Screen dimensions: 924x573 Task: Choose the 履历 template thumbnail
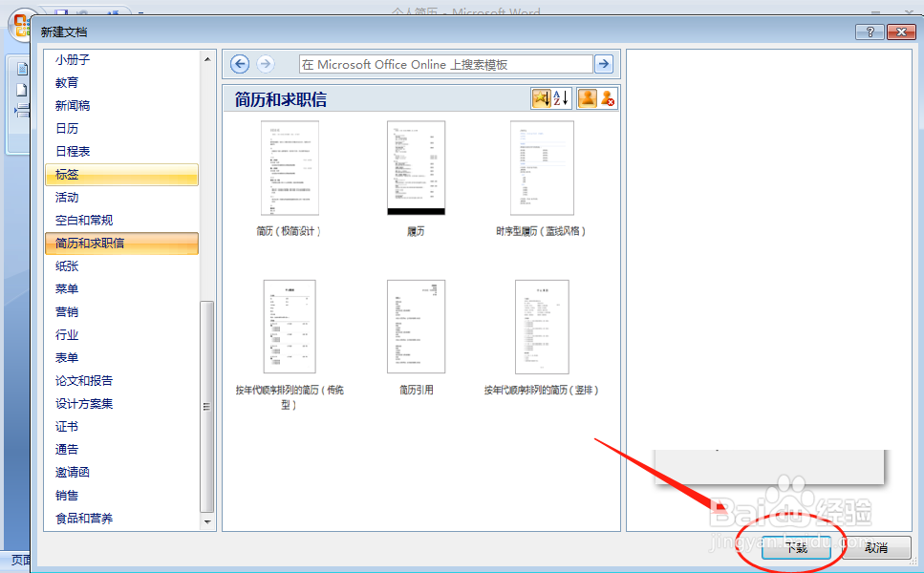click(416, 168)
